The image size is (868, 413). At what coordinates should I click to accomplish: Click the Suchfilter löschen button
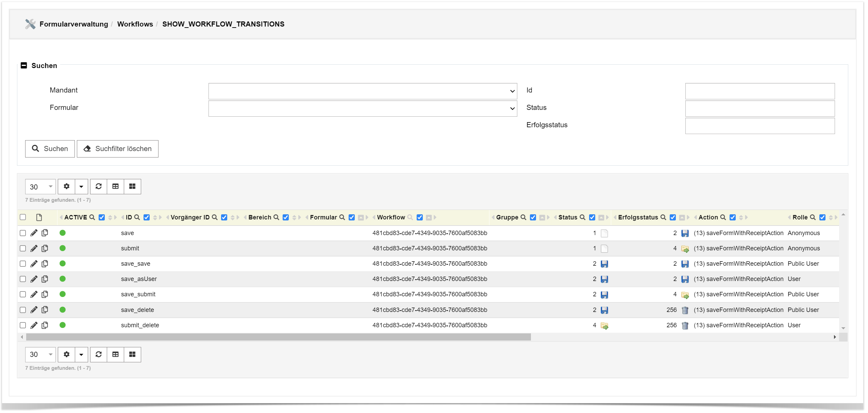pos(118,149)
